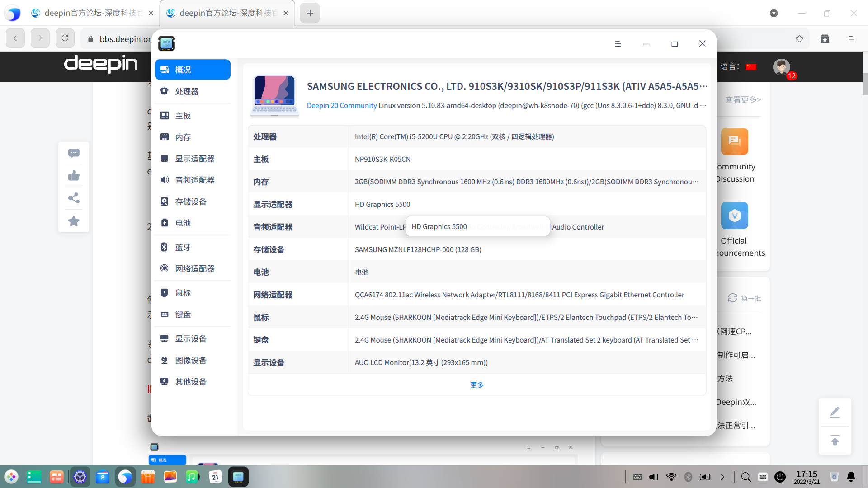Toggle like on the post via thumbs-up

pyautogui.click(x=74, y=175)
